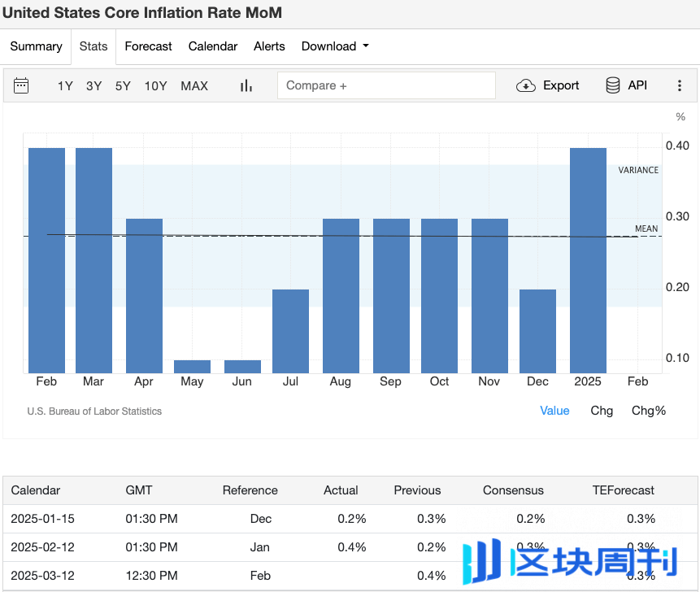Viewport: 700px width, 592px height.
Task: Click the 2025 January bar
Action: click(588, 260)
